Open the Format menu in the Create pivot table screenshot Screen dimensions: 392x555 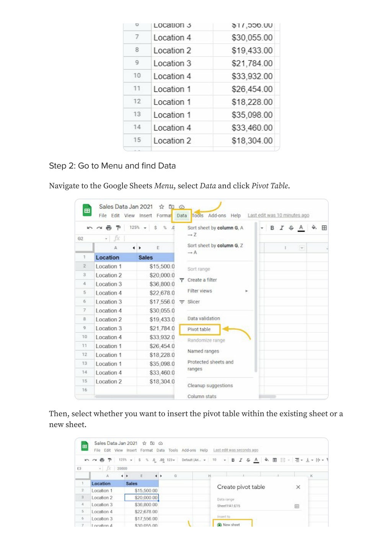147,450
